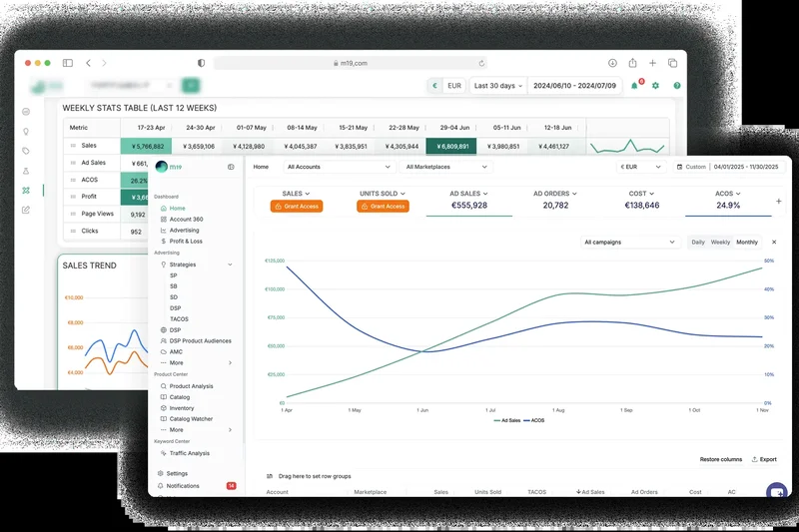Show Safari tab overview icon
Screen dimensions: 799x532
point(672,63)
